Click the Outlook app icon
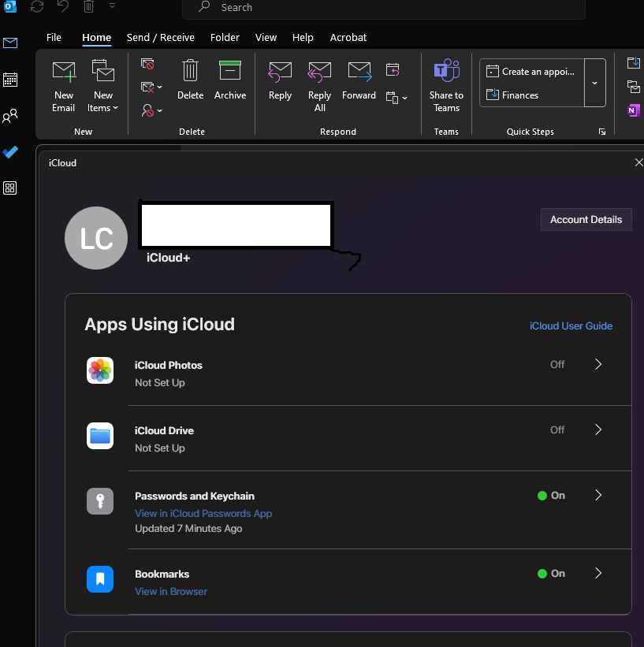Image resolution: width=644 pixels, height=647 pixels. click(x=10, y=6)
